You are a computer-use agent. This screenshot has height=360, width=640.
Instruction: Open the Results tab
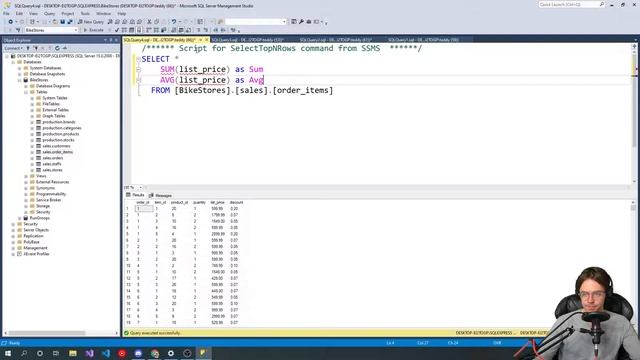(135, 195)
